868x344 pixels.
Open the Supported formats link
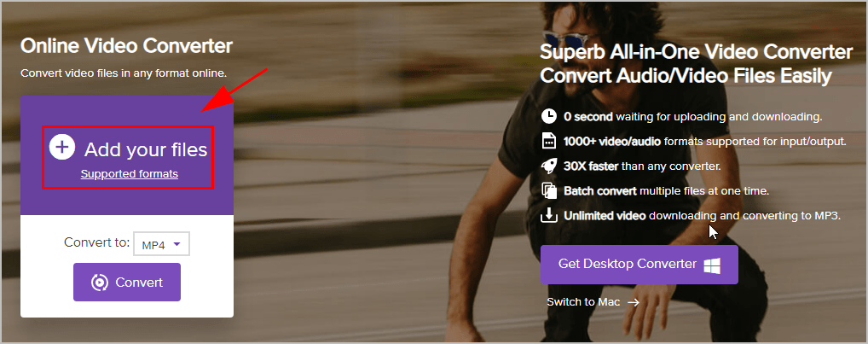130,174
